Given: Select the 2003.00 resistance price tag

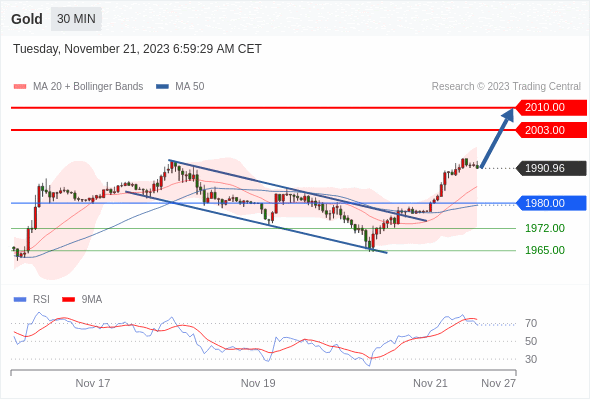Looking at the screenshot, I should click(551, 130).
